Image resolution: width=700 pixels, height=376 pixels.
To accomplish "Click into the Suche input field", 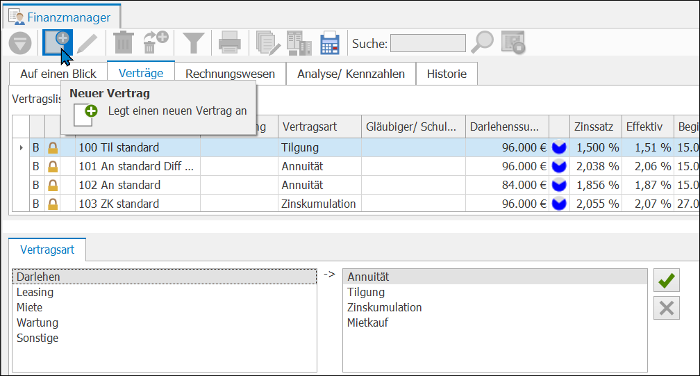I will [428, 43].
